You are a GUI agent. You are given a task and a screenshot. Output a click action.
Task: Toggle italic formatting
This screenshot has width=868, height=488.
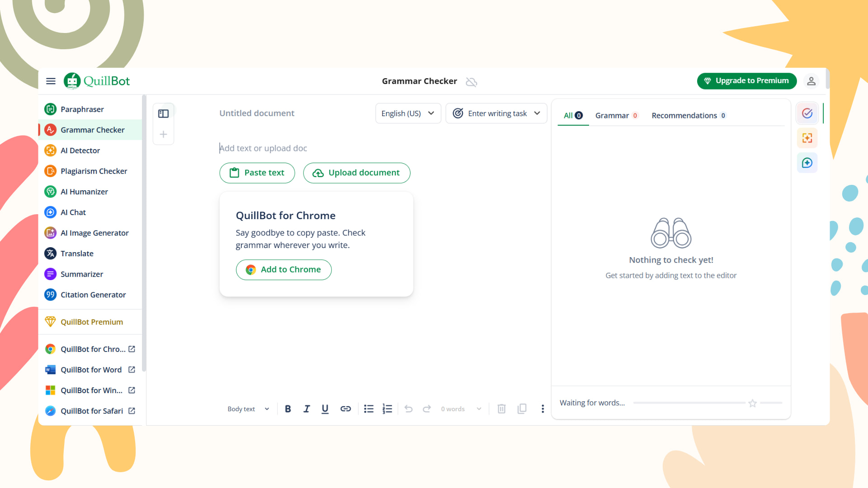coord(307,409)
